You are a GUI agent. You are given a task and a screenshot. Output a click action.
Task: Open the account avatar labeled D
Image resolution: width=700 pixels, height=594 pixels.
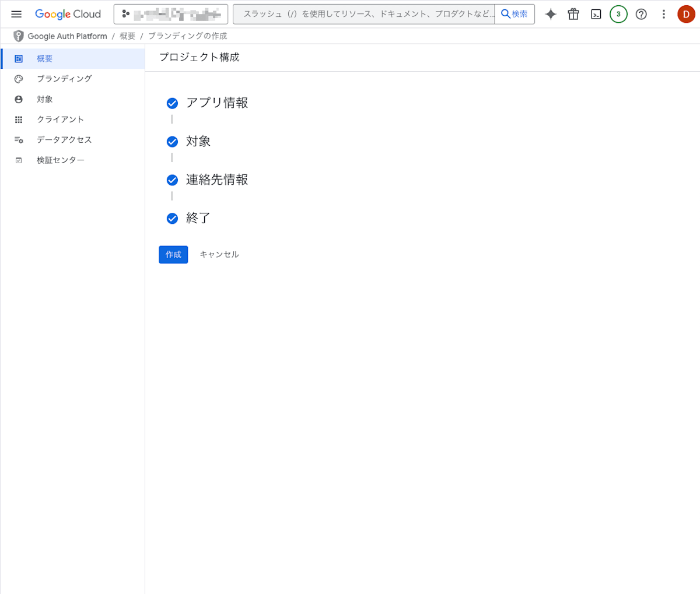click(x=687, y=14)
